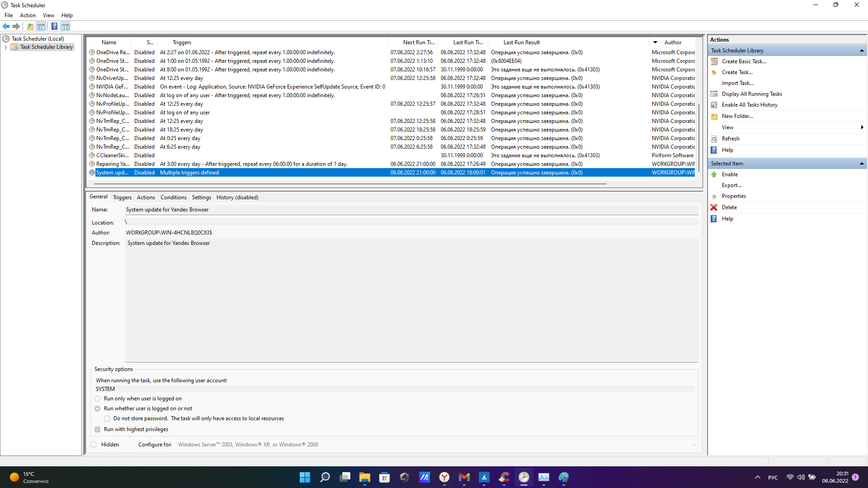Click the green Enable arrow icon
The height and width of the screenshot is (488, 868).
(x=714, y=174)
